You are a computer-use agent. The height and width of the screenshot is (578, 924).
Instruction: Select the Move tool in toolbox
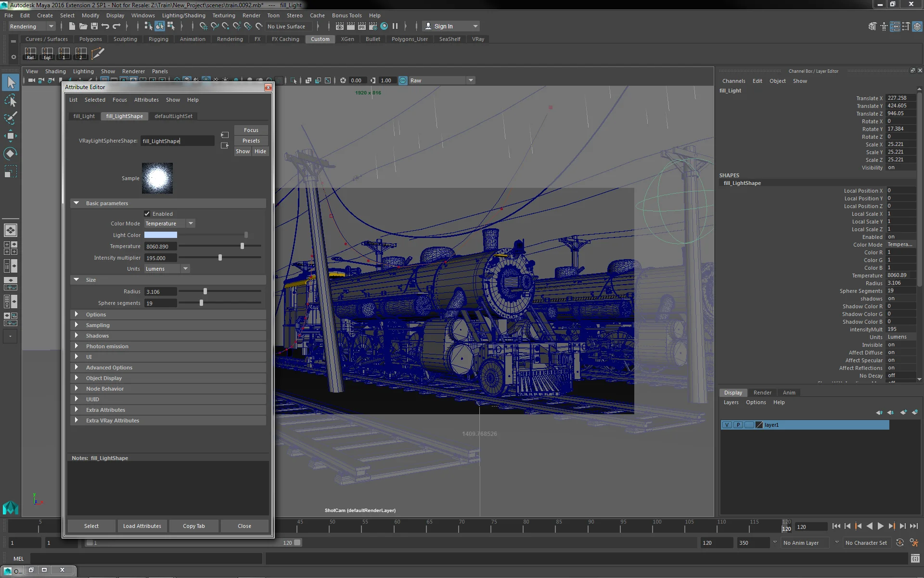[11, 136]
